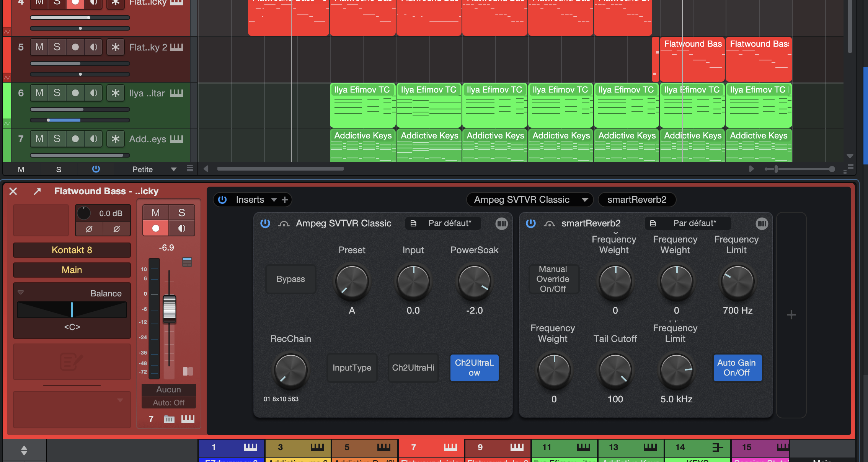The image size is (868, 462).
Task: Enable Auto Gain On/Off in smartReverb2
Action: [x=737, y=368]
